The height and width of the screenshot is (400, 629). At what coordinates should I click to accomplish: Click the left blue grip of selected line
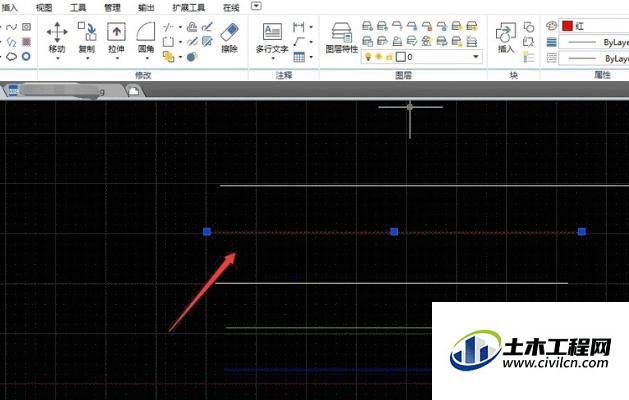click(x=207, y=231)
